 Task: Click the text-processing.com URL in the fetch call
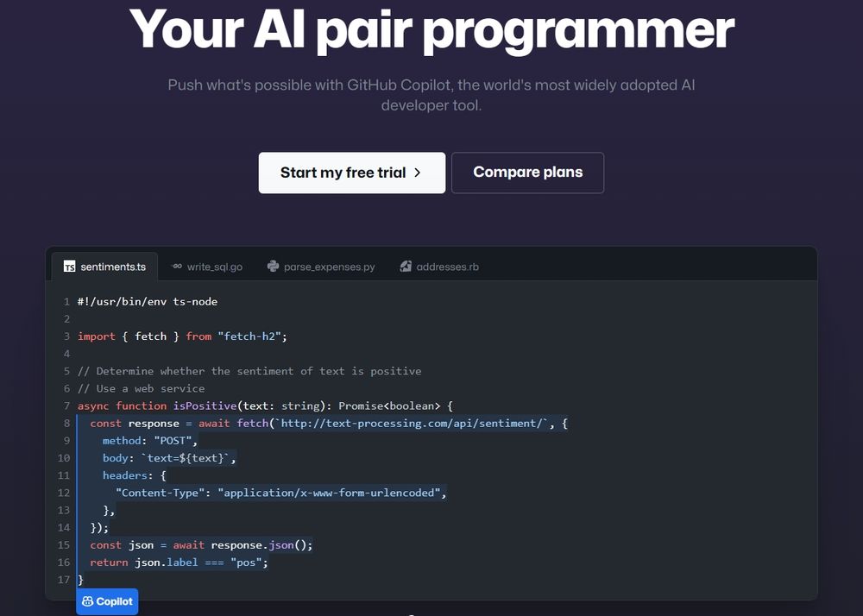tap(412, 423)
